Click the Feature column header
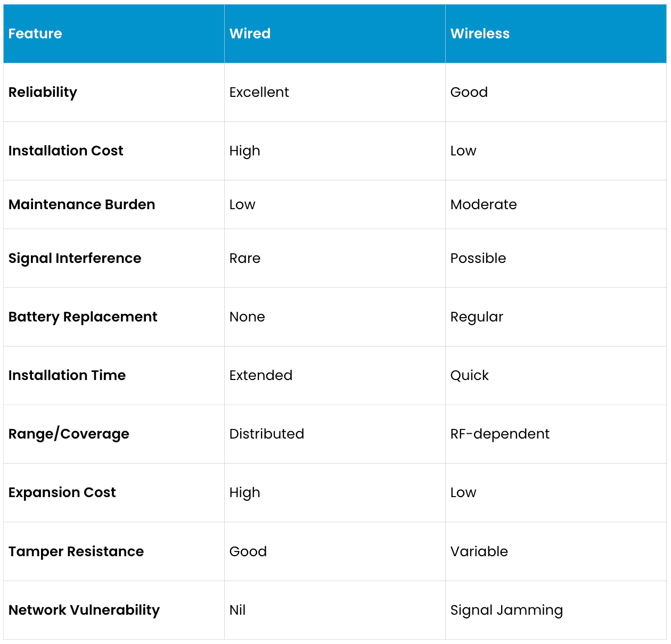 pos(35,34)
